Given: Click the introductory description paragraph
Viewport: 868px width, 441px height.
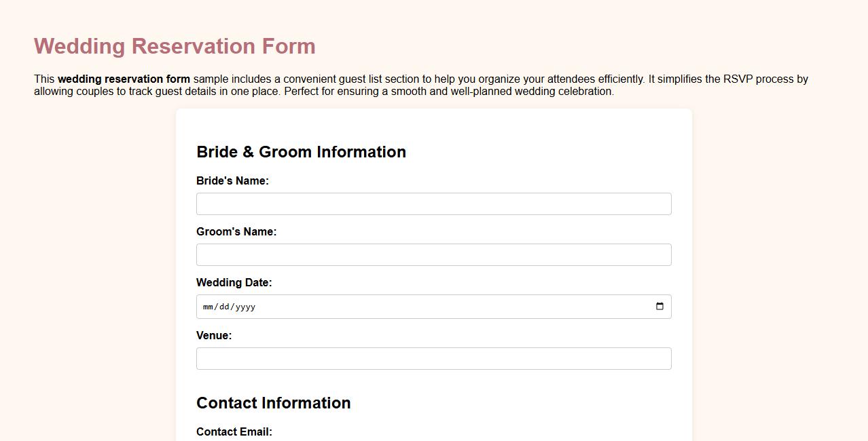Looking at the screenshot, I should 421,85.
